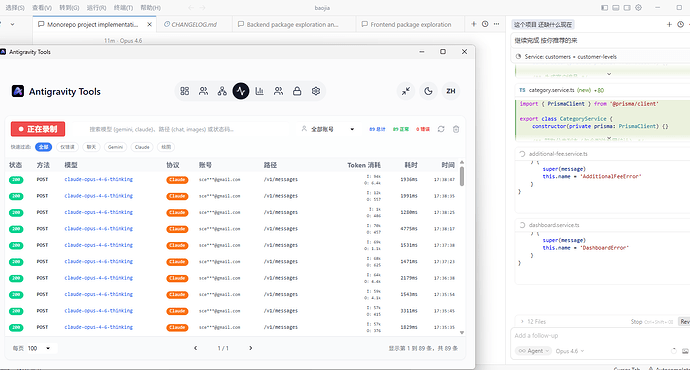Close the Monorepo project implementation tab
Screen dimensions: 690x370
click(150, 25)
